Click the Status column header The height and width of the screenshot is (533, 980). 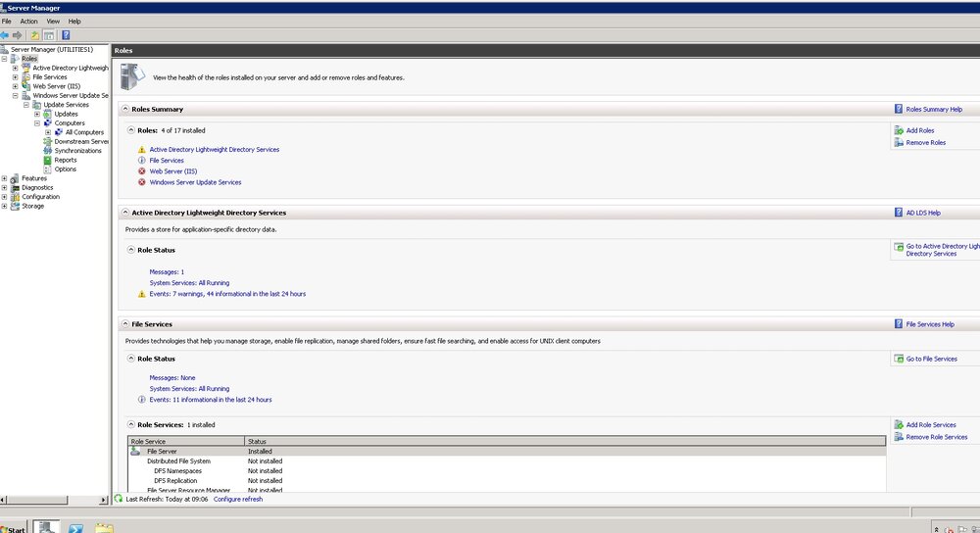565,441
